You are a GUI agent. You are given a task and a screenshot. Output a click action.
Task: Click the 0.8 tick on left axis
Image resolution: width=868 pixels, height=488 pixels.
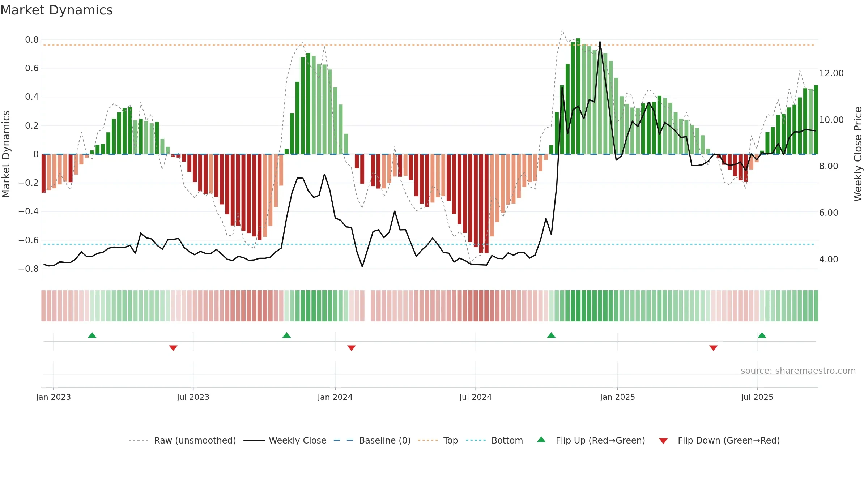[x=32, y=40]
